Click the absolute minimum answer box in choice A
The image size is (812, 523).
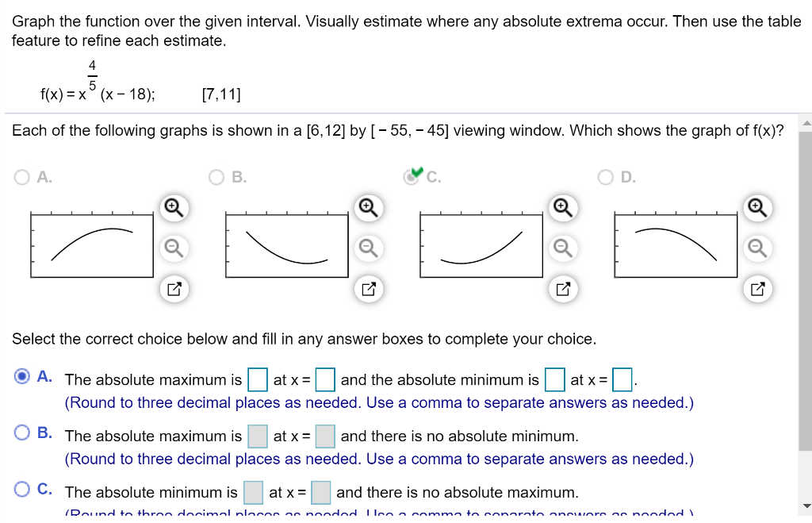(554, 379)
